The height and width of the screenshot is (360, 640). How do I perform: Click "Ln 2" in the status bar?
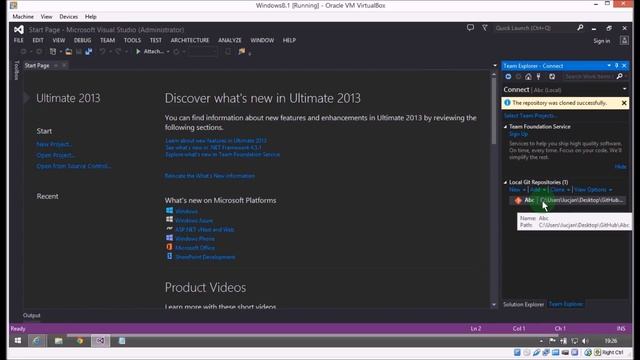(x=476, y=328)
